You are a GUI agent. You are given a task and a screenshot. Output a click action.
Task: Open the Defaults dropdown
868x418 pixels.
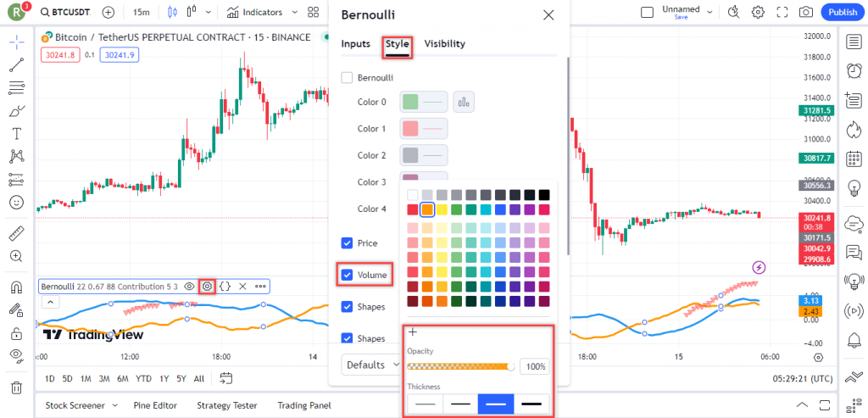(x=371, y=365)
